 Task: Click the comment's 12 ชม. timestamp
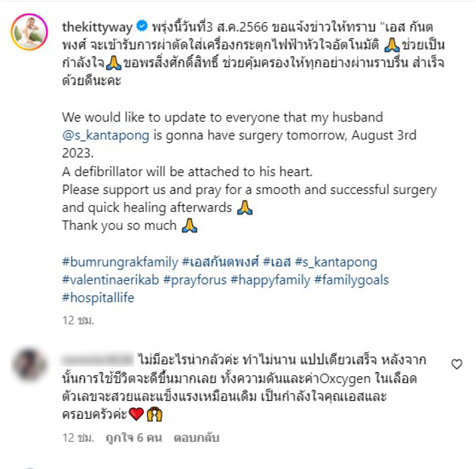tap(78, 437)
